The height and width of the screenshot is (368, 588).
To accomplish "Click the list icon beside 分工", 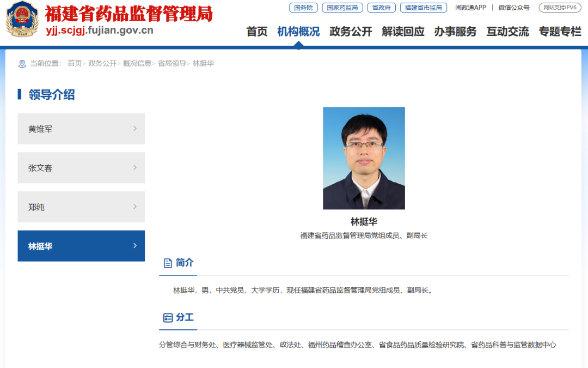I will click(168, 318).
